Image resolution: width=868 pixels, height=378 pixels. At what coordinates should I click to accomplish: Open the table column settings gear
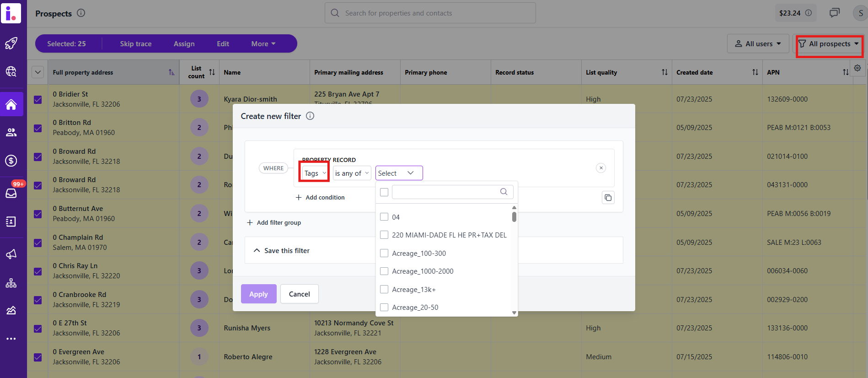pos(857,68)
